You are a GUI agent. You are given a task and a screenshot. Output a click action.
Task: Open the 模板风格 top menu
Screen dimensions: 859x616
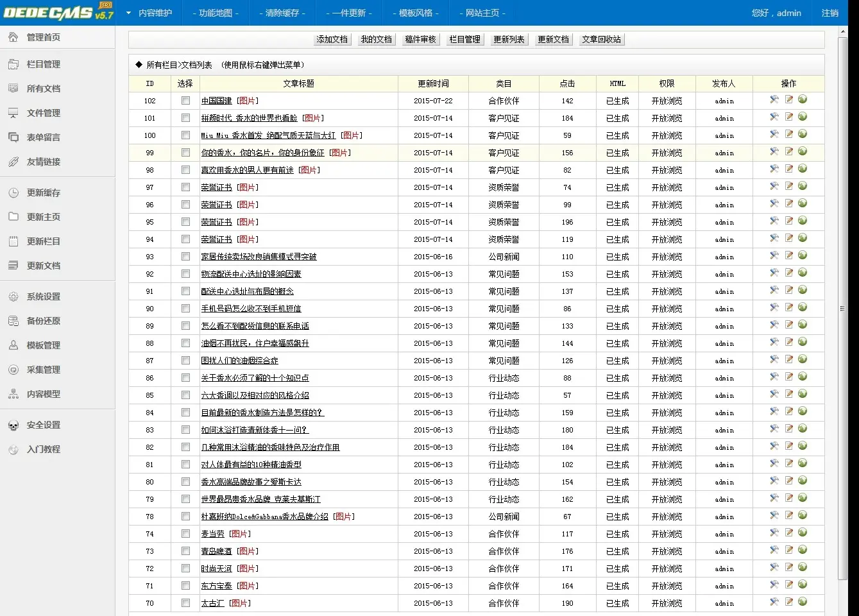(x=416, y=13)
